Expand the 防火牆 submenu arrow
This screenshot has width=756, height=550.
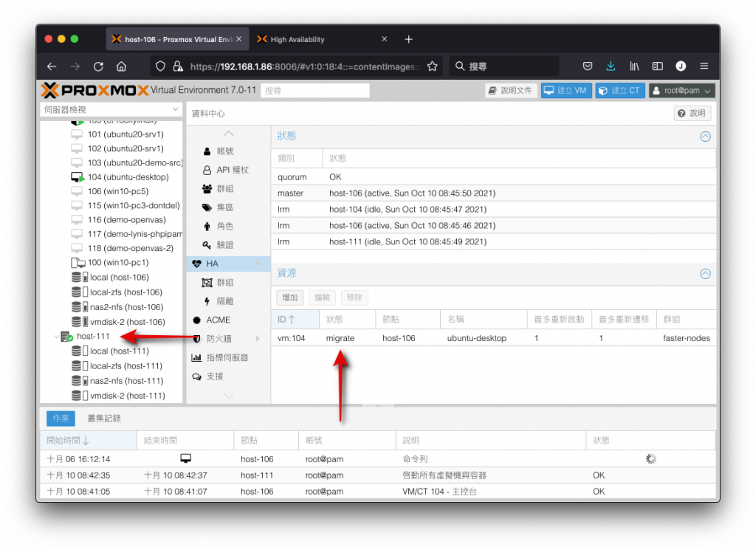pyautogui.click(x=258, y=339)
